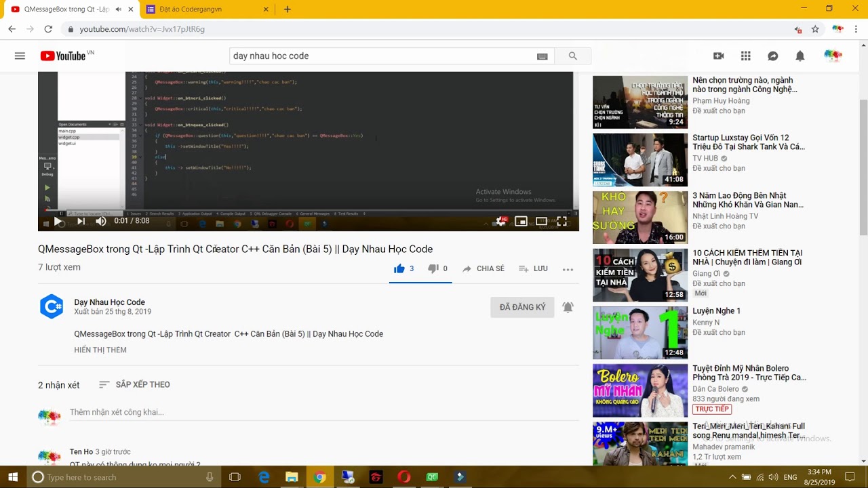868x488 pixels.
Task: Open the Windows Start menu
Action: (13, 477)
